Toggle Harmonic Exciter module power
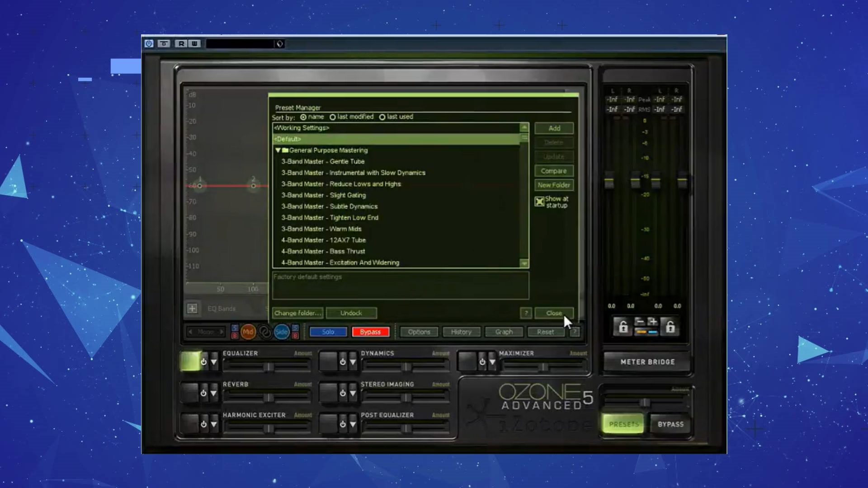868x488 pixels. pos(203,424)
